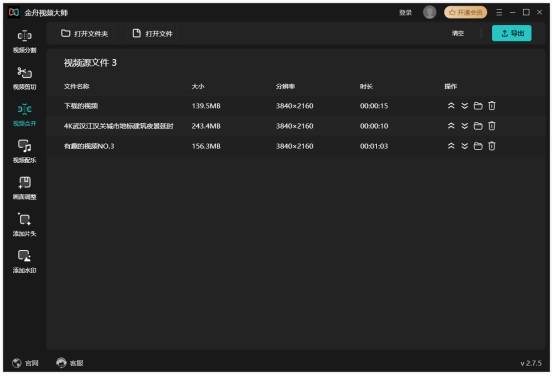Select the 视频合并 (video merge) tool
553x376 pixels.
point(24,115)
